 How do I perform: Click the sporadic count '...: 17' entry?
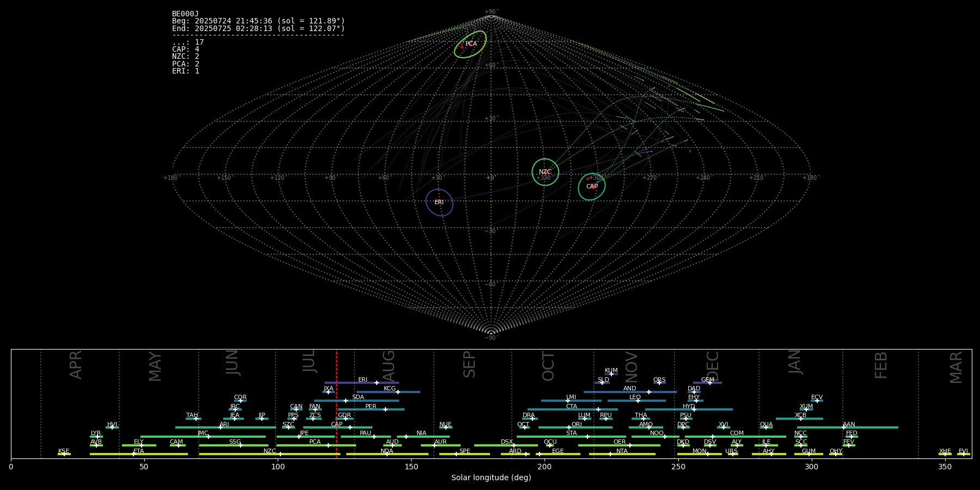tap(188, 42)
